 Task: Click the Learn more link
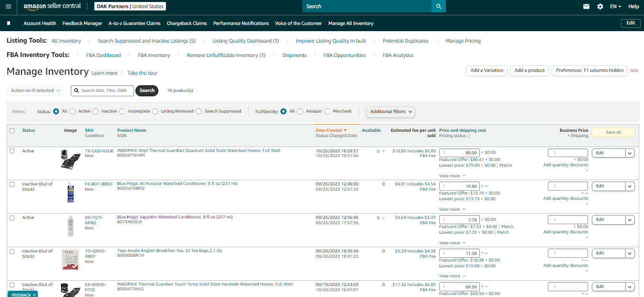pyautogui.click(x=104, y=73)
